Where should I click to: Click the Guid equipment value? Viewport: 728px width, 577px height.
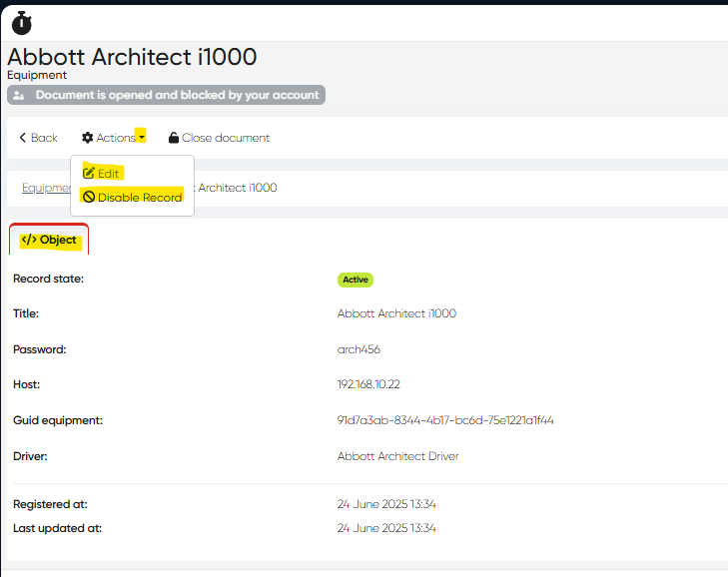click(x=445, y=420)
